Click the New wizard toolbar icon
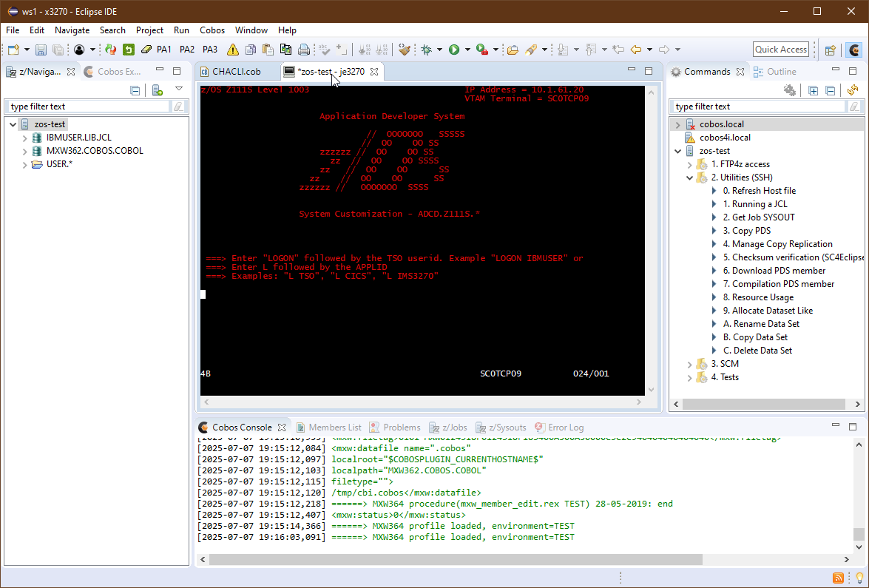This screenshot has height=588, width=869. click(x=14, y=50)
